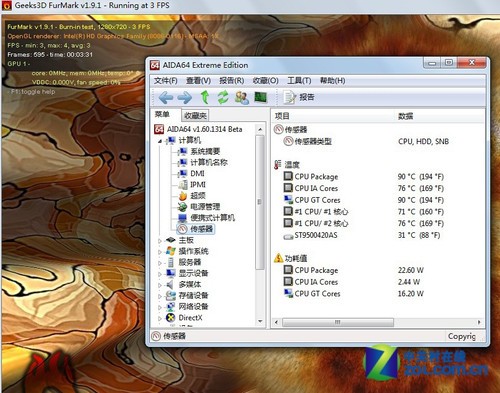500x393 pixels.
Task: Expand the 显示设备 display node
Action: (160, 274)
